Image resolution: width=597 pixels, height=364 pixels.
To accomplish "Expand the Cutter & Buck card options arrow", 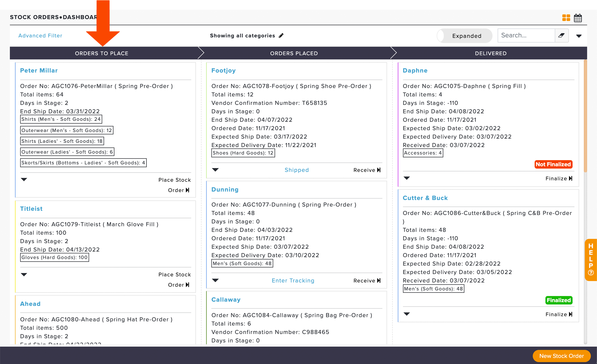I will pyautogui.click(x=407, y=314).
